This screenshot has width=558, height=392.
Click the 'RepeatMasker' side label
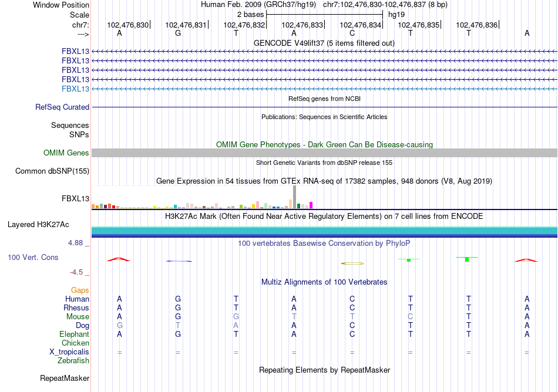coord(65,378)
